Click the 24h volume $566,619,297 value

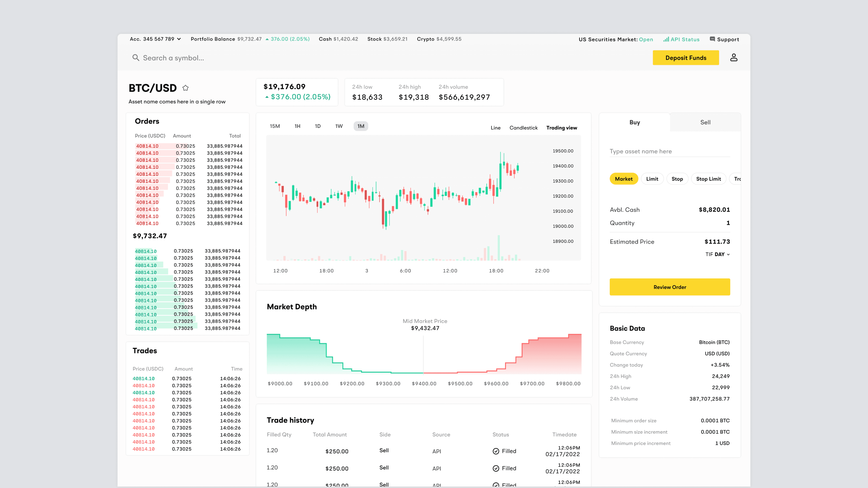(x=464, y=97)
